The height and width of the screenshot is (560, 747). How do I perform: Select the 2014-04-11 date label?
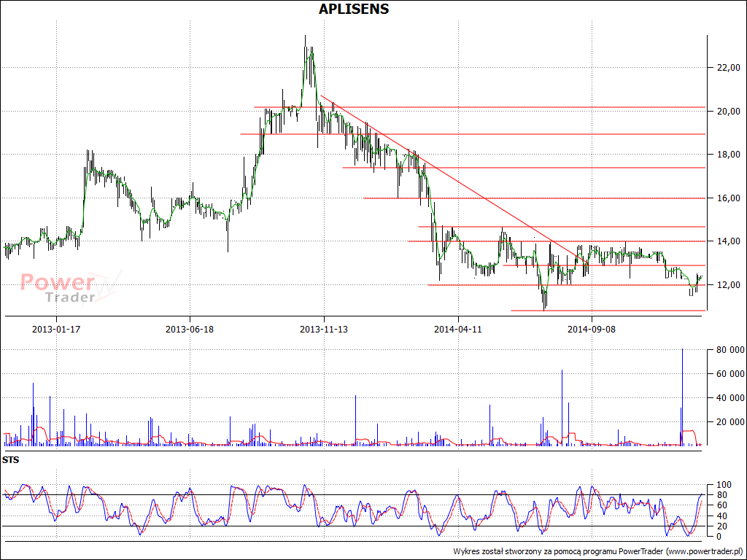pyautogui.click(x=458, y=329)
